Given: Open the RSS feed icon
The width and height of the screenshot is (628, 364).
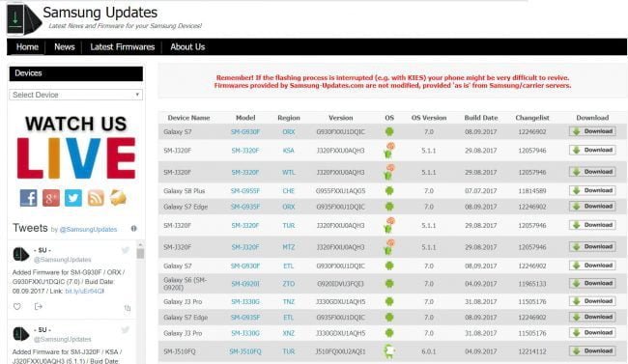Looking at the screenshot, I should point(96,198).
